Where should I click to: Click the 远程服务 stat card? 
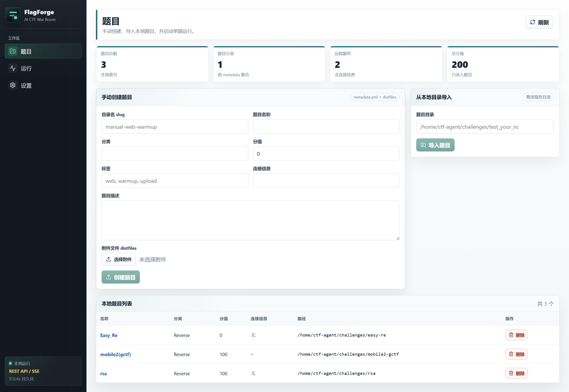coord(386,64)
